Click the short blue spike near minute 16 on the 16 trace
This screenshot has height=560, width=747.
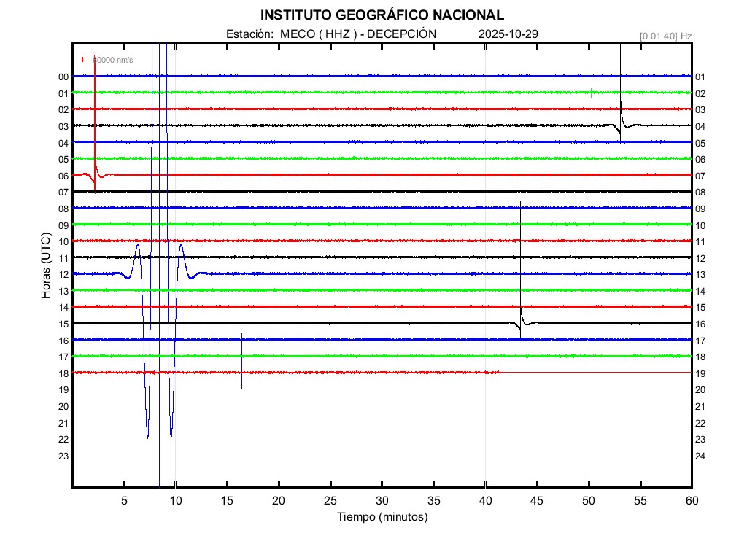point(241,361)
